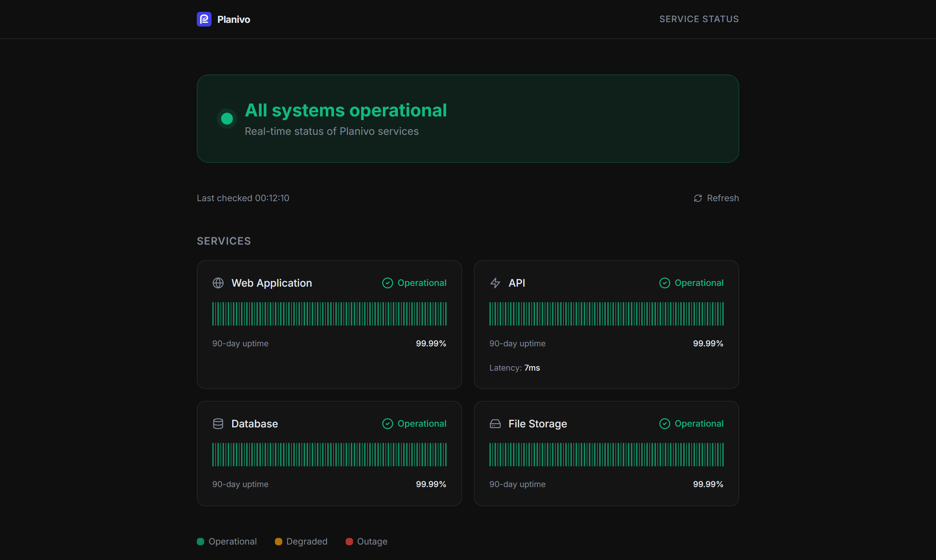Click the Refresh button label

(723, 198)
